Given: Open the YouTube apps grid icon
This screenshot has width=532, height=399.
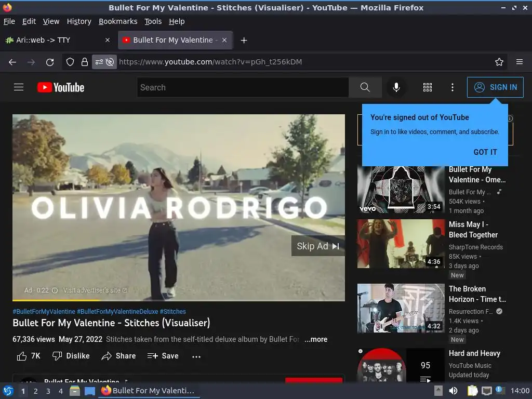Looking at the screenshot, I should [x=428, y=87].
